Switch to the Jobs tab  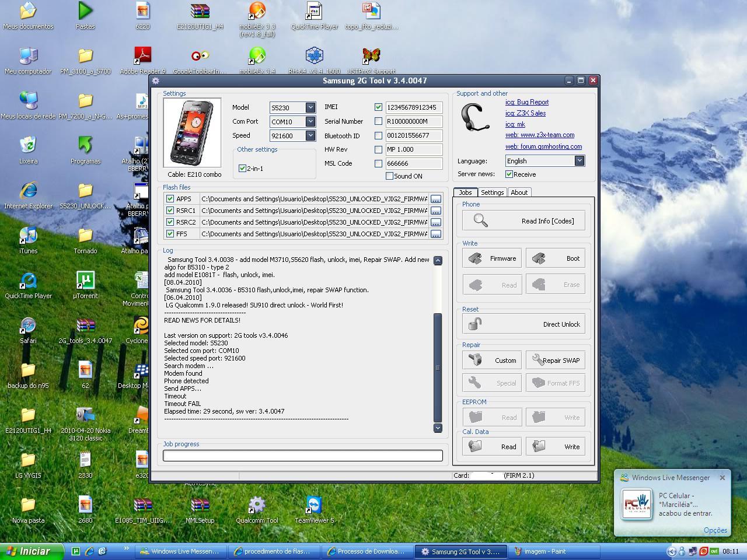tap(466, 192)
